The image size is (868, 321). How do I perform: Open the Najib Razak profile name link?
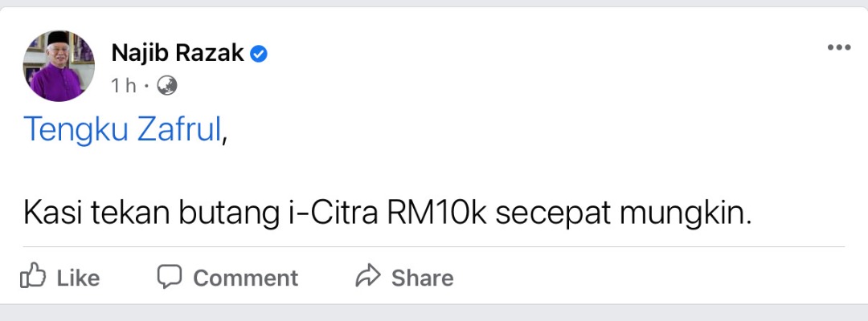178,53
